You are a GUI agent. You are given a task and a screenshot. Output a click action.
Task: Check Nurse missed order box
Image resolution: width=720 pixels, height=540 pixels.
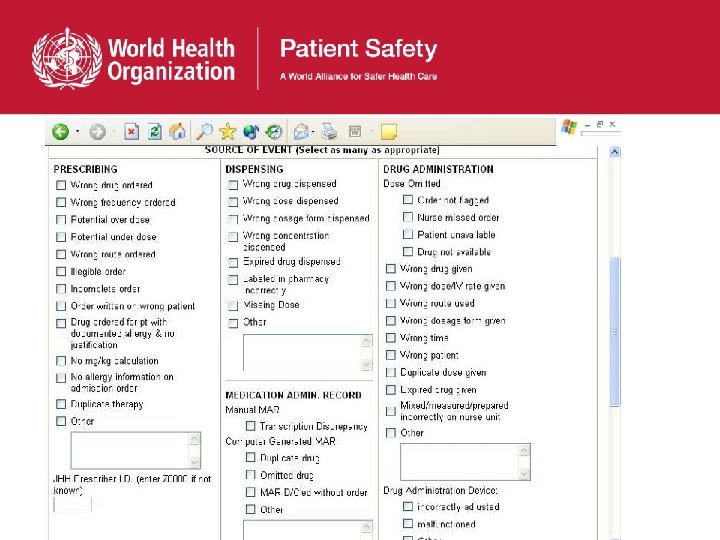(x=408, y=217)
